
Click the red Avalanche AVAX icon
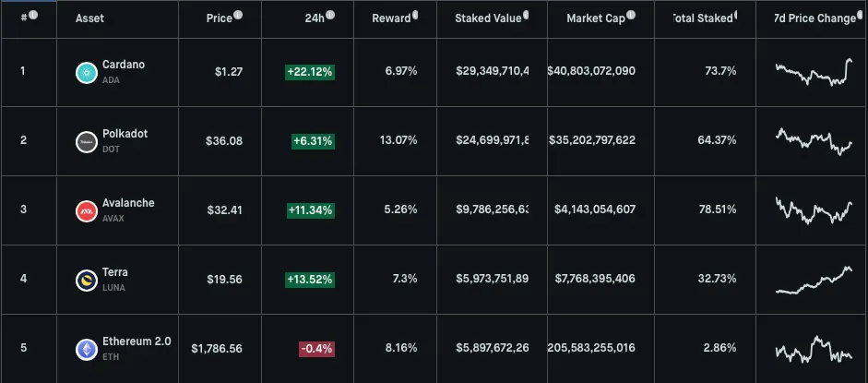87,210
